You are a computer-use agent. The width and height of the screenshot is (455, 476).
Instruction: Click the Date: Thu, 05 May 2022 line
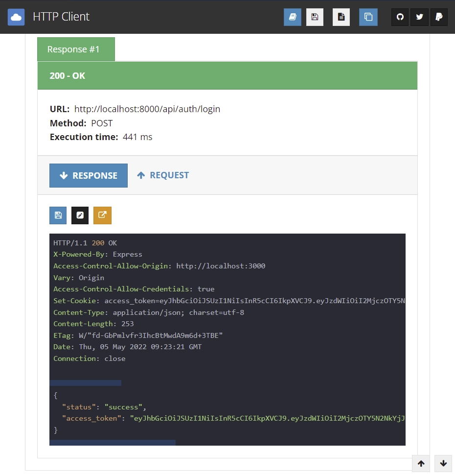[x=127, y=347]
